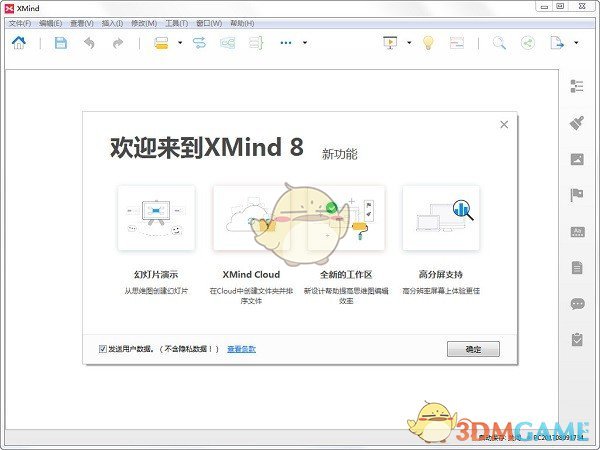Open the 文件(F) menu
This screenshot has height=450, width=600.
click(x=20, y=23)
